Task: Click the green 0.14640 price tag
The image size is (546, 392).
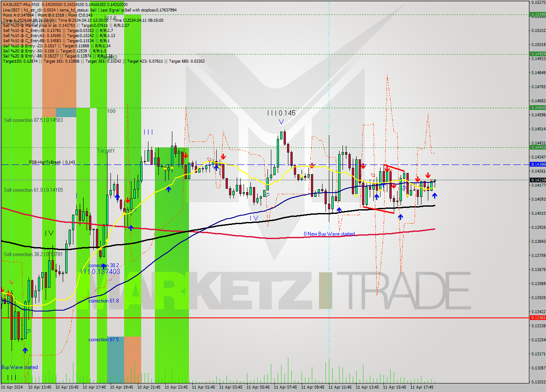Action: pos(538,108)
